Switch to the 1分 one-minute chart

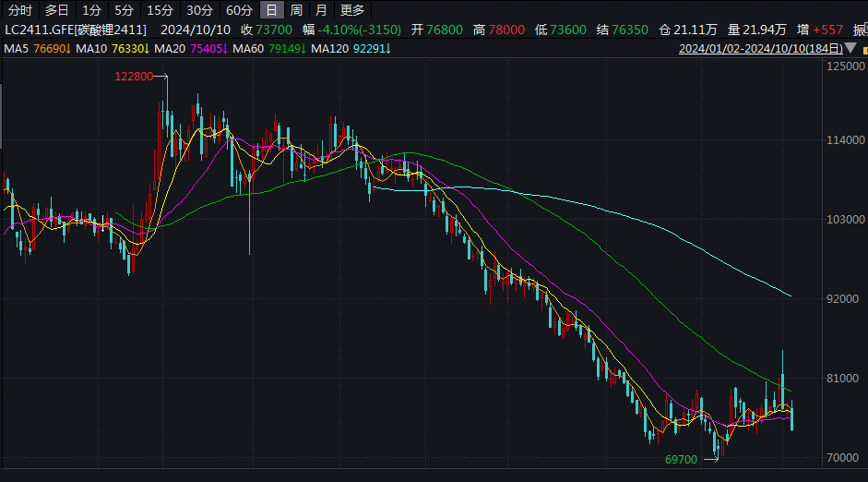[x=91, y=10]
